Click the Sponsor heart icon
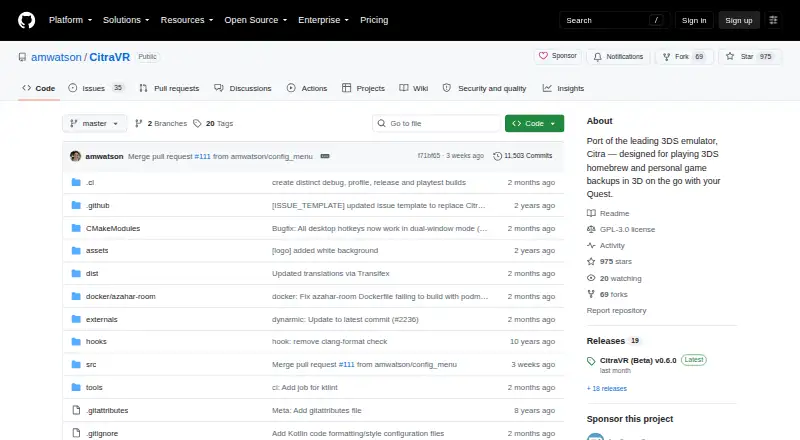The width and height of the screenshot is (800, 440). coord(543,56)
